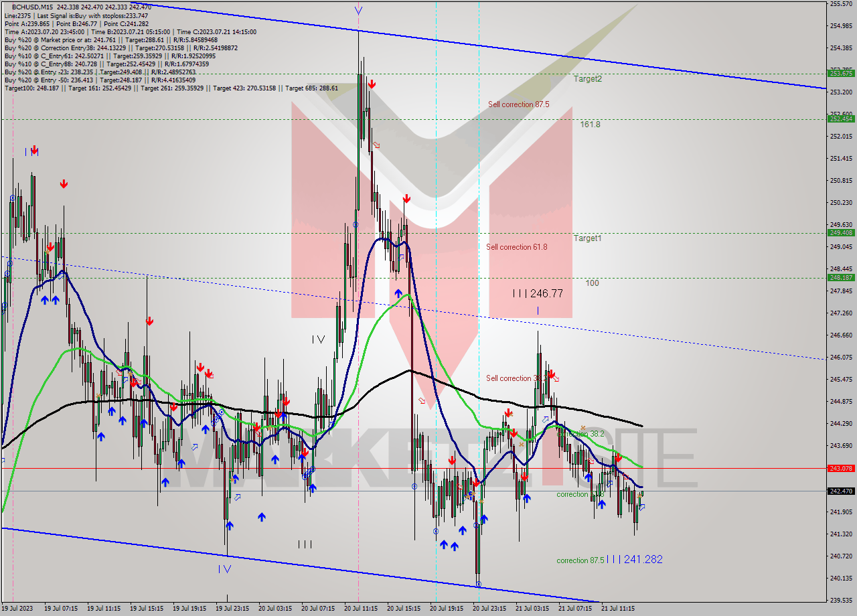Viewport: 857px width, 616px height.
Task: Click the 250.230 price axis label
Action: click(841, 203)
